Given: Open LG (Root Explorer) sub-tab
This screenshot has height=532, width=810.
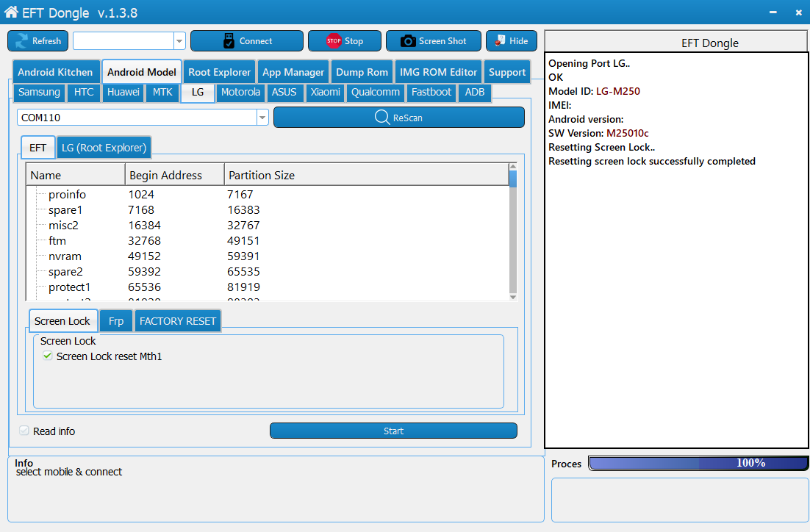Looking at the screenshot, I should 104,148.
